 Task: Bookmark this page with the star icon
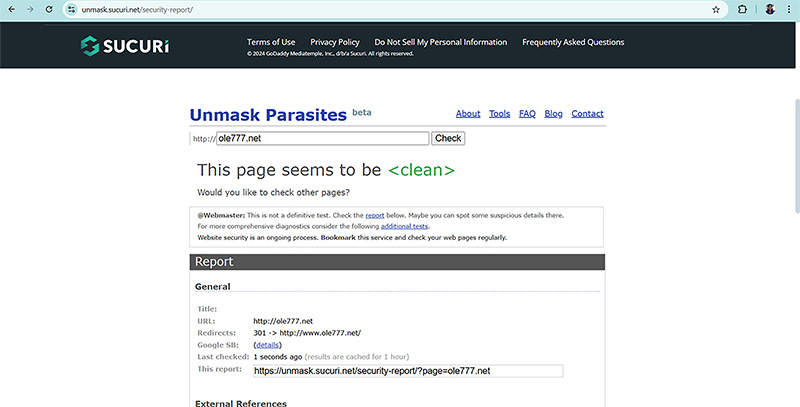(x=716, y=9)
